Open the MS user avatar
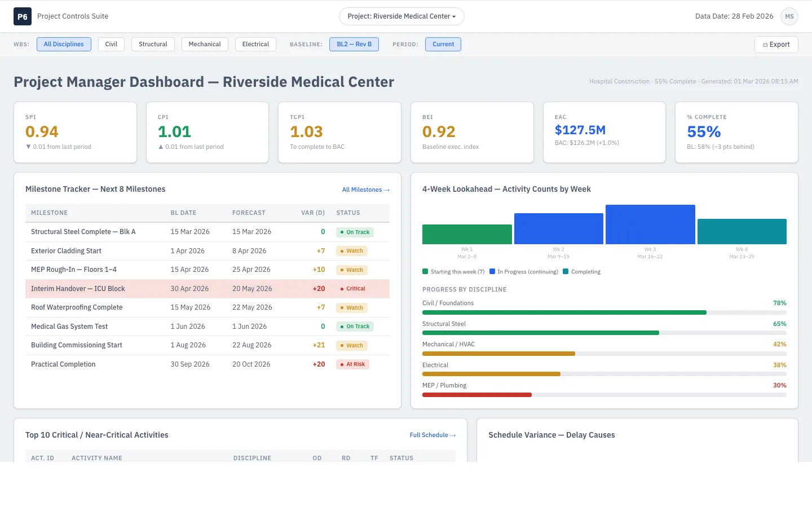The width and height of the screenshot is (812, 511). coord(789,16)
